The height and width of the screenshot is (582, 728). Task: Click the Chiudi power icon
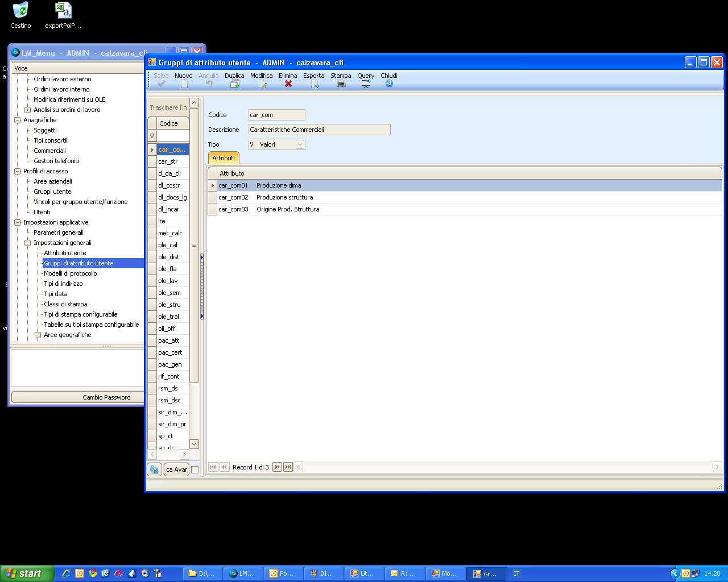point(389,84)
